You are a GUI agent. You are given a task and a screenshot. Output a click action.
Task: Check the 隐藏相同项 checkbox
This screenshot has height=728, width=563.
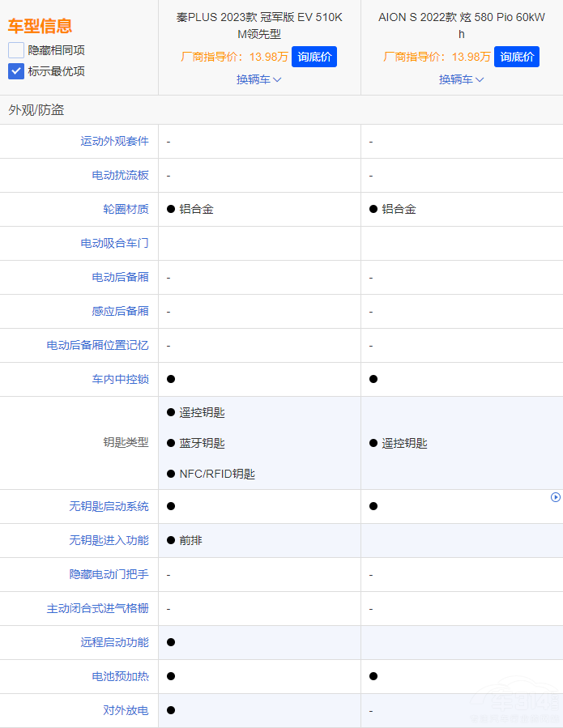coord(16,50)
